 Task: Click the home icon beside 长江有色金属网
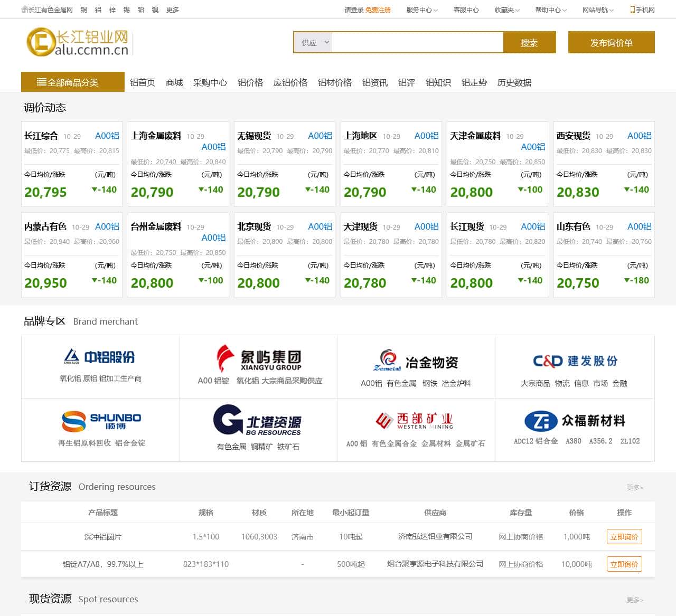click(x=23, y=9)
